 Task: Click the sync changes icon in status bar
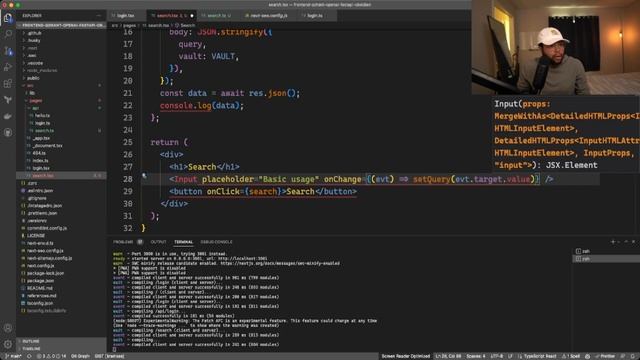(29, 356)
